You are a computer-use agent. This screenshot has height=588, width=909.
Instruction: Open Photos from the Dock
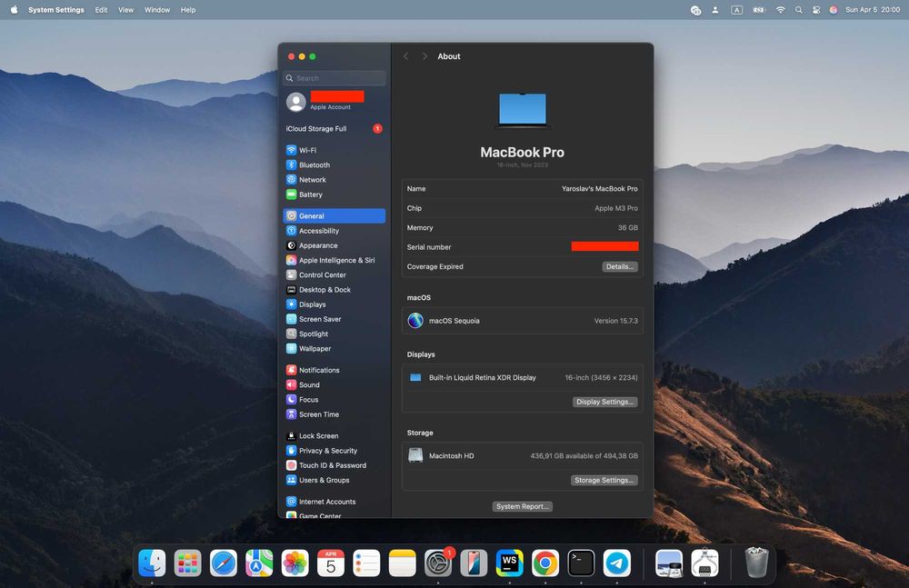295,563
